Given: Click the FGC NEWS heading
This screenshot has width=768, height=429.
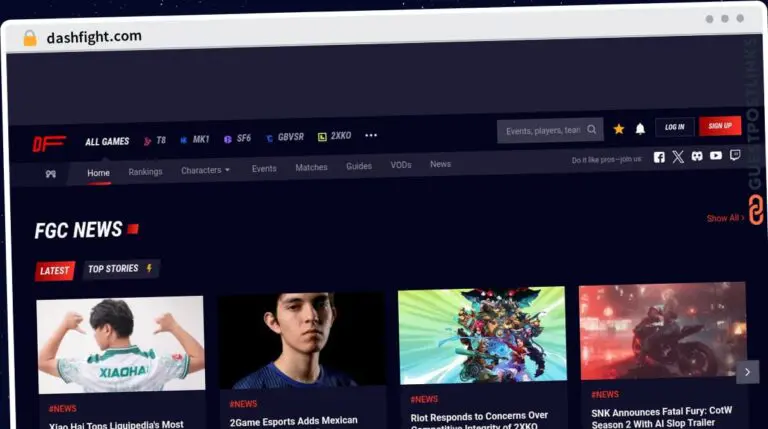Looking at the screenshot, I should point(78,230).
